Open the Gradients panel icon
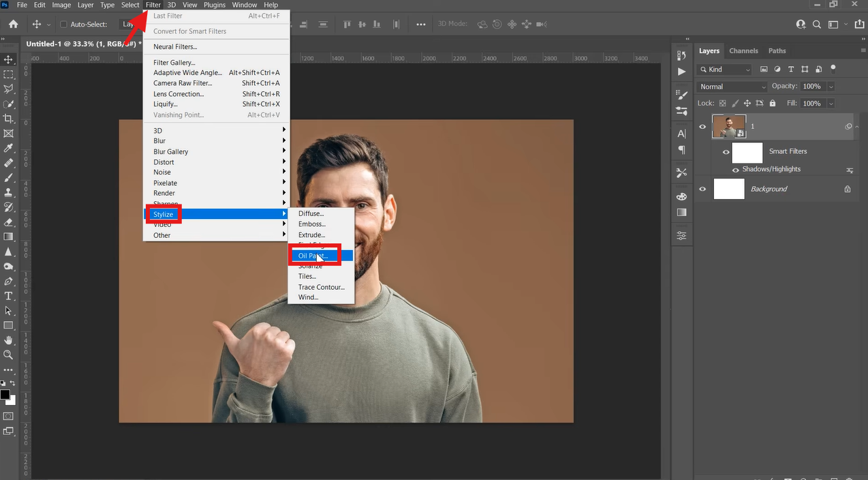 point(681,212)
